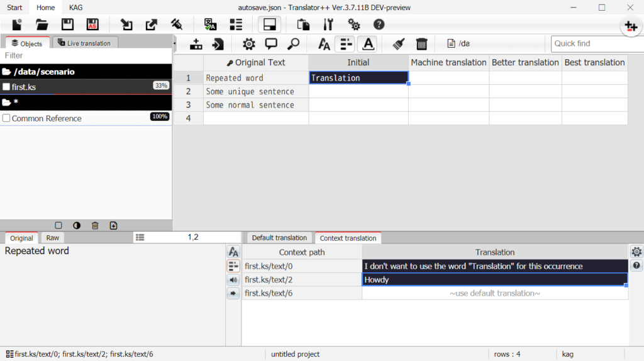Toggle the word wrap icon in grid toolbar
Screen dimensions: 644x361
click(x=346, y=44)
